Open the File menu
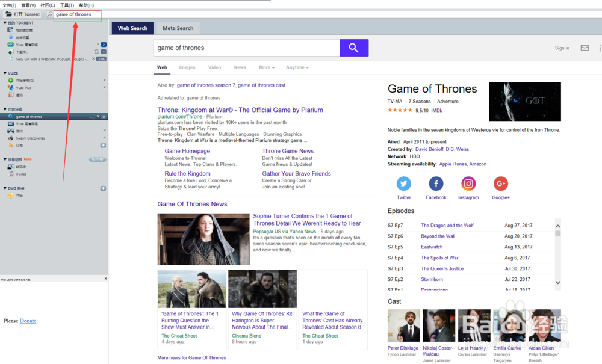602x364 pixels. (x=9, y=5)
